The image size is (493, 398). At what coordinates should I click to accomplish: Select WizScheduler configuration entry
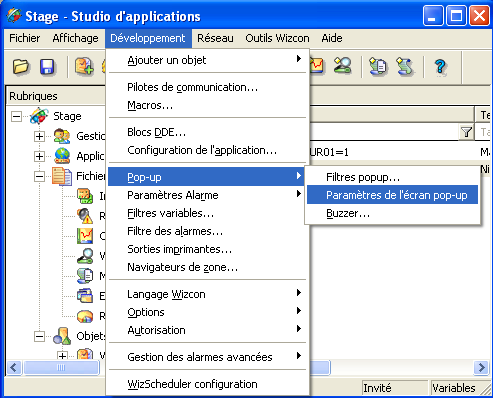coord(207,384)
